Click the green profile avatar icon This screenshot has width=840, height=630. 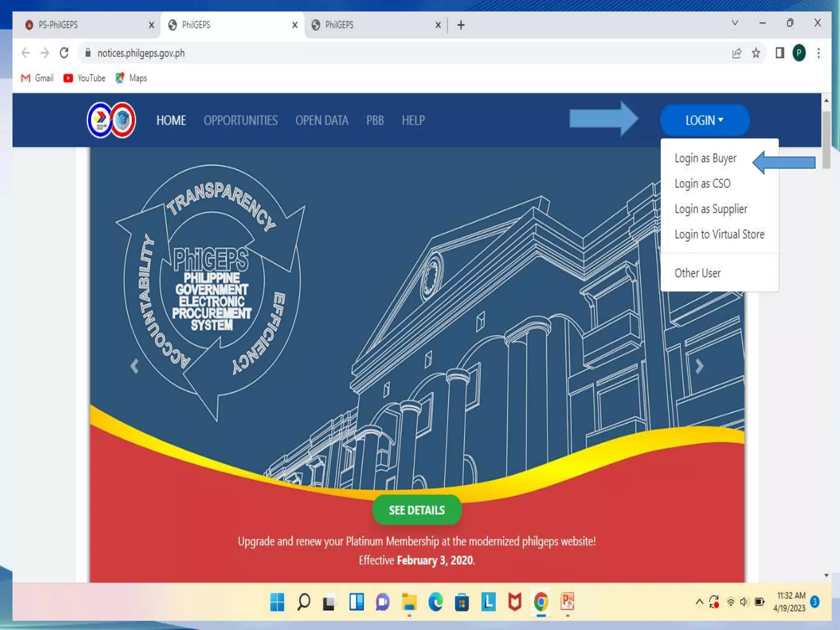pos(799,53)
